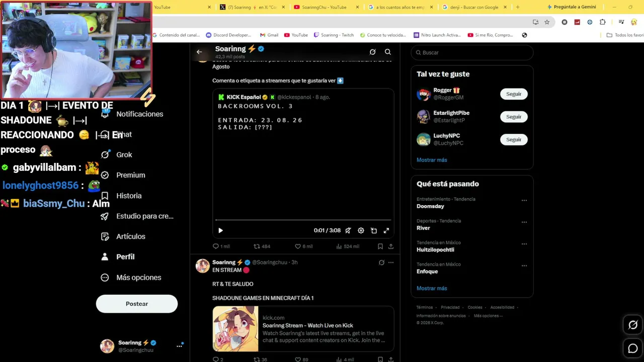644x362 pixels.
Task: Click the Postear button
Action: (137, 304)
